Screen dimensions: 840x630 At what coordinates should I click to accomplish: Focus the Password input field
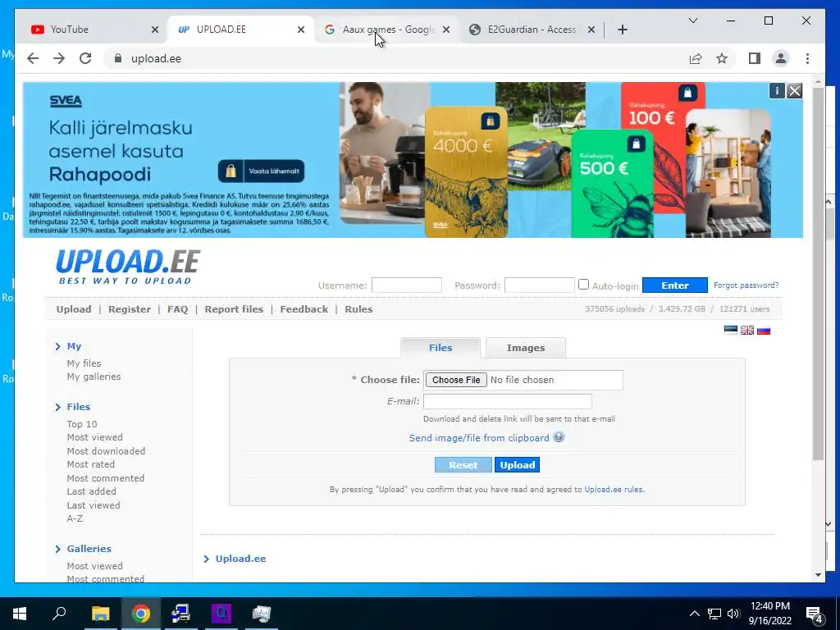pyautogui.click(x=540, y=285)
